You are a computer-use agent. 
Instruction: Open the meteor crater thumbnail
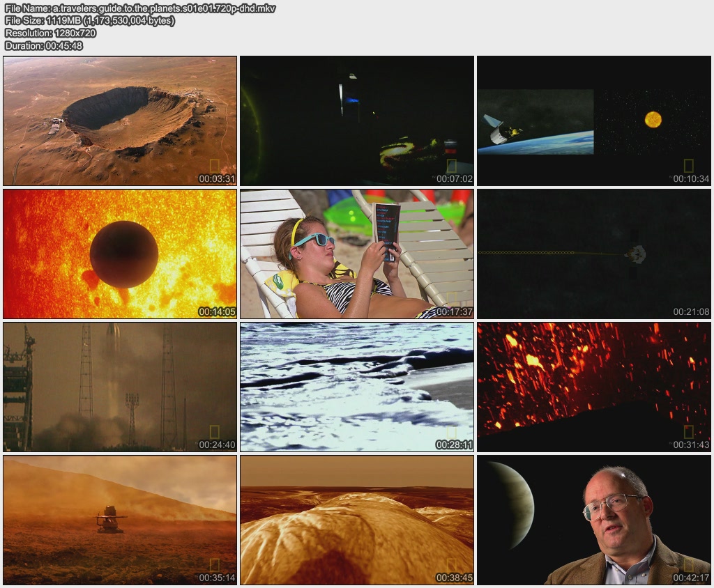point(120,121)
